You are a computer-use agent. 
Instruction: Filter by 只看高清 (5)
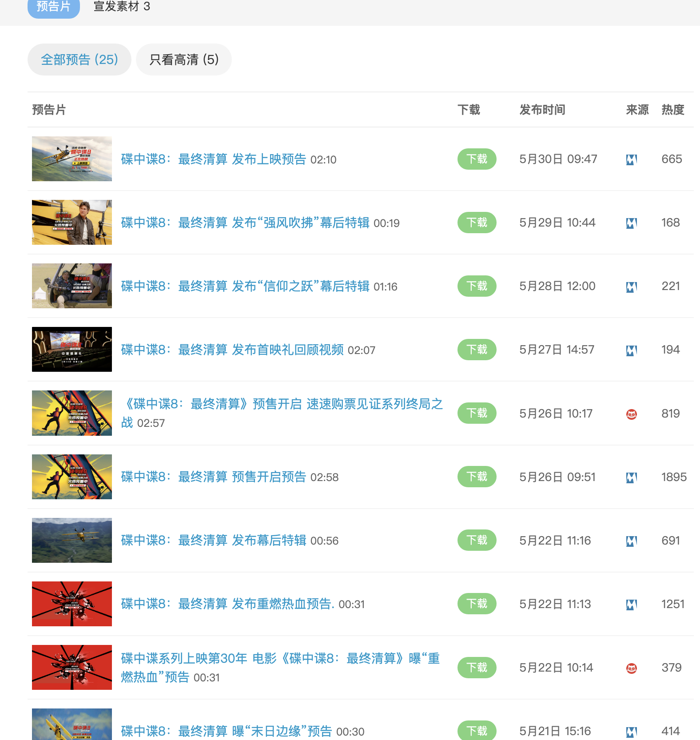(x=184, y=60)
